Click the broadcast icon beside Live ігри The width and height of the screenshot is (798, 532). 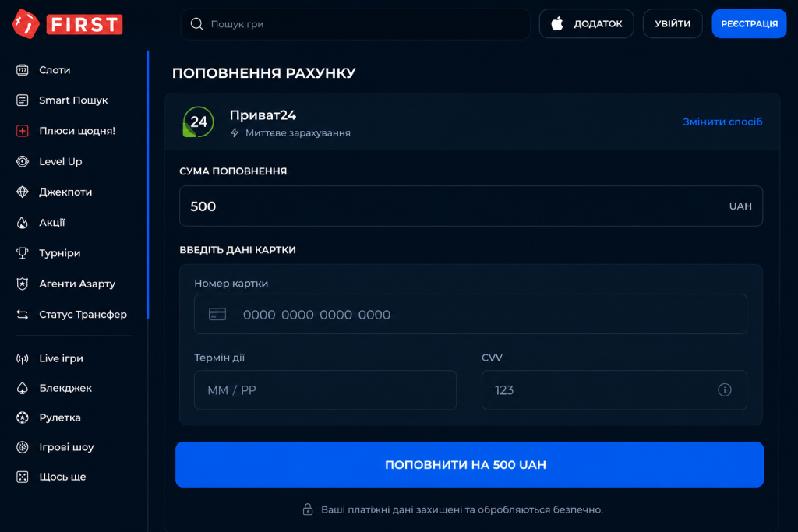coord(23,358)
